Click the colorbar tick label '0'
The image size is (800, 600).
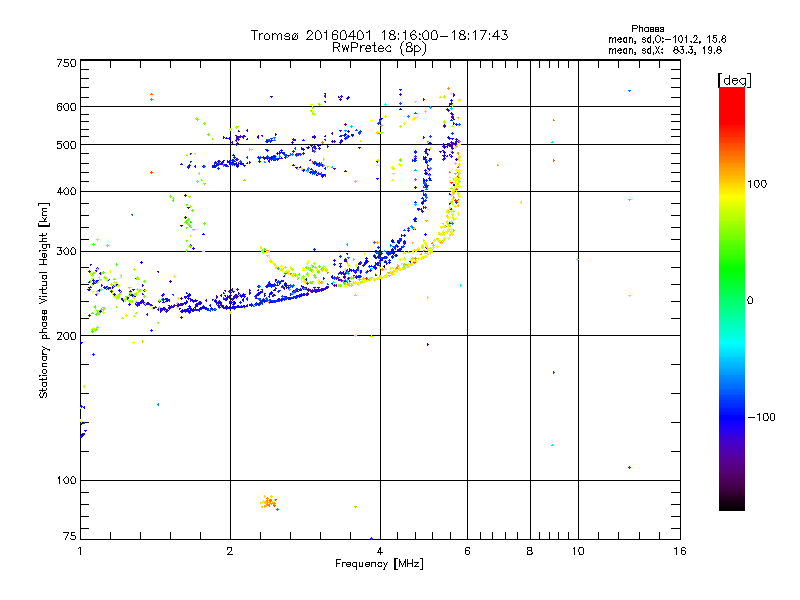pos(750,301)
